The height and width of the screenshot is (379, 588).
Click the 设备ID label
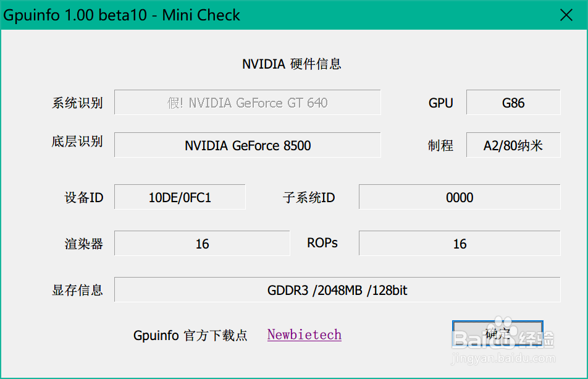84,197
